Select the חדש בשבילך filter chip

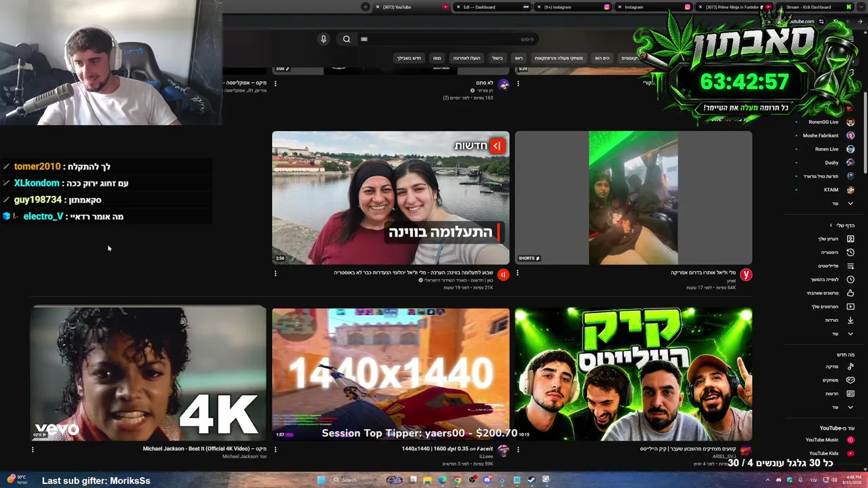(409, 58)
